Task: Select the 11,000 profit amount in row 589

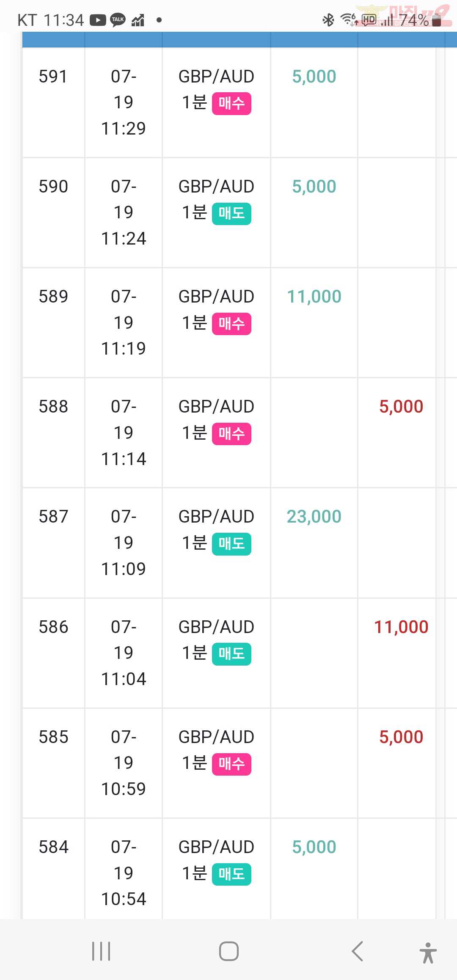Action: click(x=314, y=297)
